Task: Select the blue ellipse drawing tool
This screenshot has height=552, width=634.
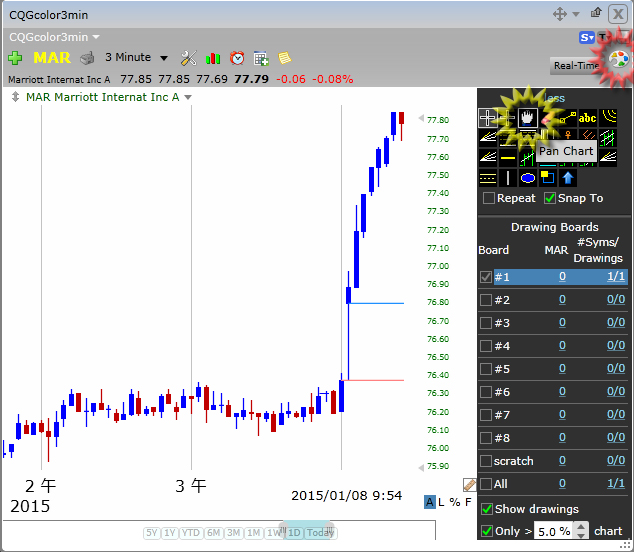Action: (528, 178)
